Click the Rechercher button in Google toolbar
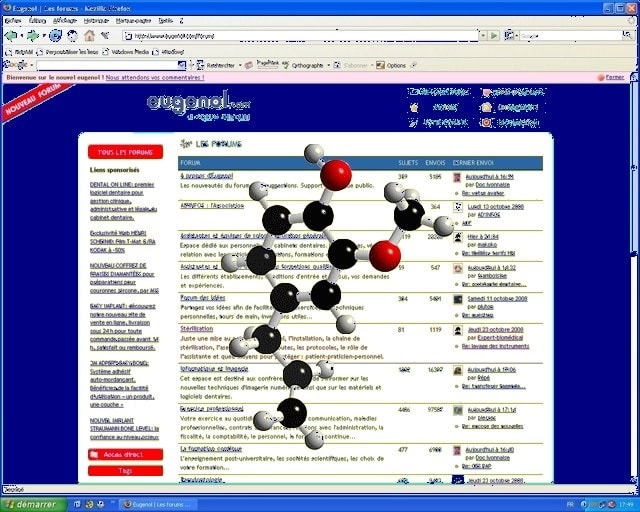Image resolution: width=640 pixels, height=512 pixels. [x=216, y=65]
